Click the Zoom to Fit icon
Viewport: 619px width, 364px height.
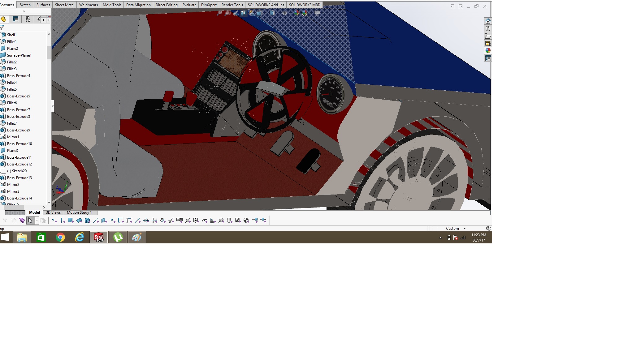pos(219,13)
